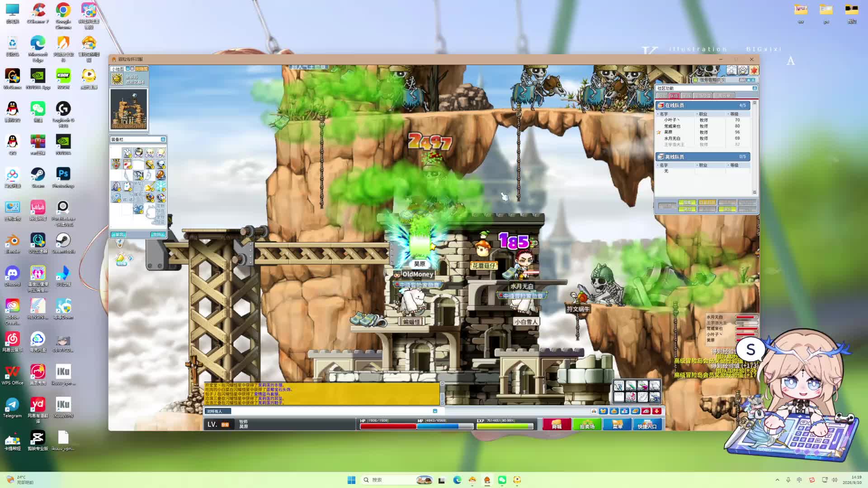Collapse the 在线队员 online members header
The image size is (868, 488).
pyautogui.click(x=703, y=105)
